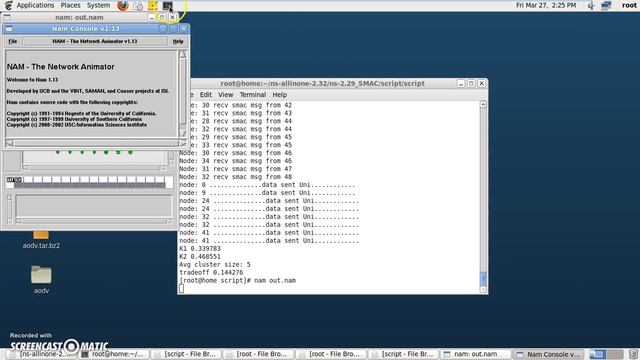Open Help menu in Nam Console
The width and height of the screenshot is (640, 360).
point(178,41)
